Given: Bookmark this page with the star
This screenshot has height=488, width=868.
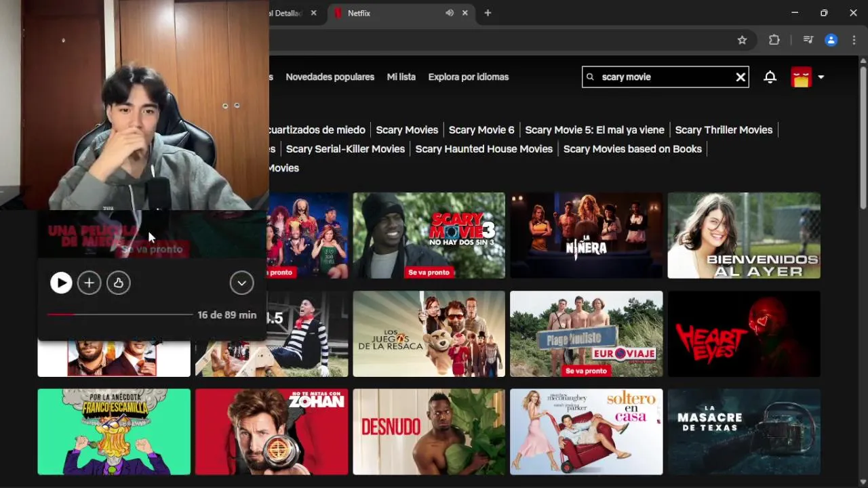Looking at the screenshot, I should [742, 40].
